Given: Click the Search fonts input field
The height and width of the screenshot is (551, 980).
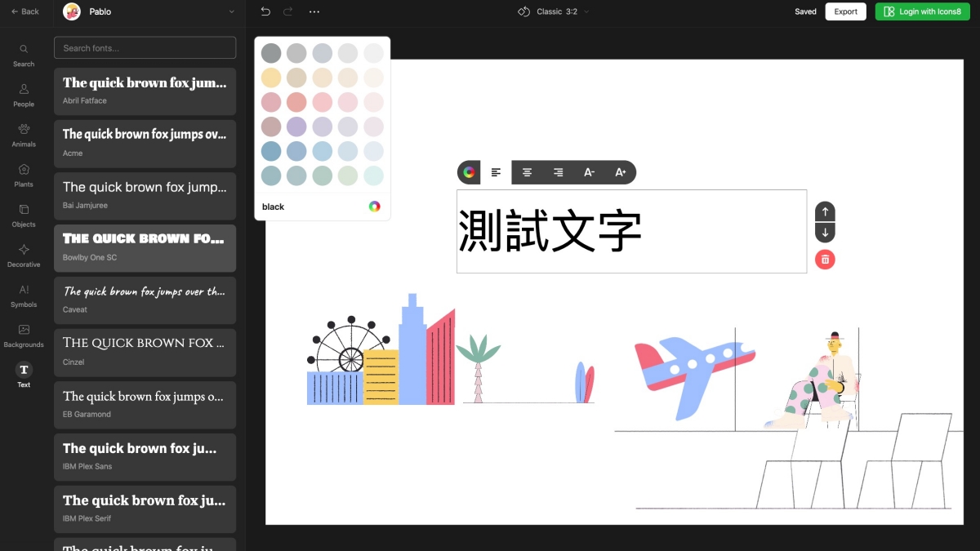Looking at the screenshot, I should click(x=145, y=47).
